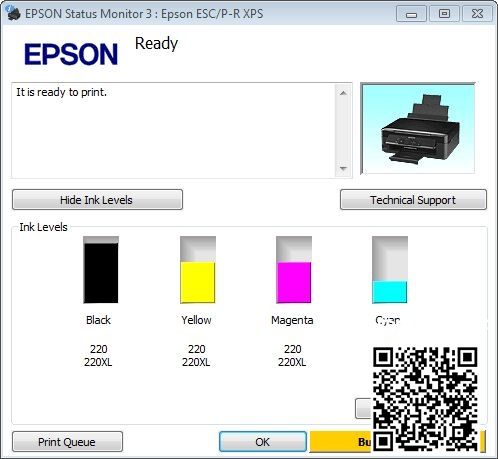The height and width of the screenshot is (459, 498).
Task: Click the EPSON logo
Action: [x=71, y=54]
